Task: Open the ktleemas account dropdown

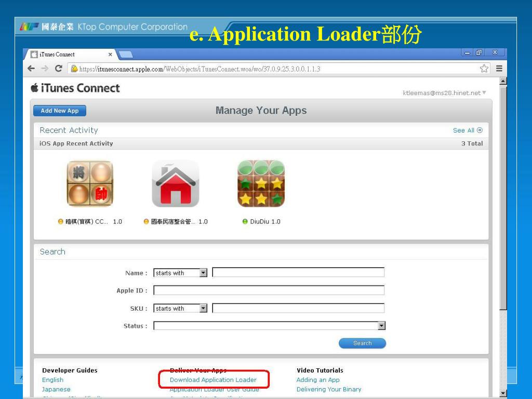Action: (445, 93)
